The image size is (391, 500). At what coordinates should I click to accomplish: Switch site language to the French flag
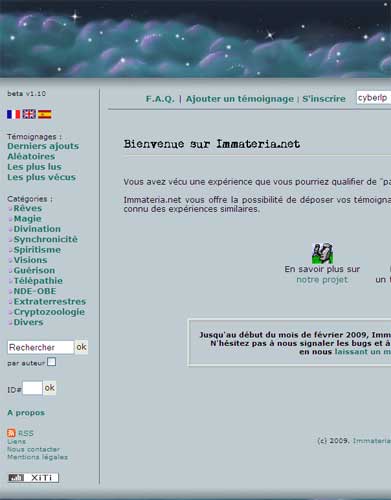14,114
